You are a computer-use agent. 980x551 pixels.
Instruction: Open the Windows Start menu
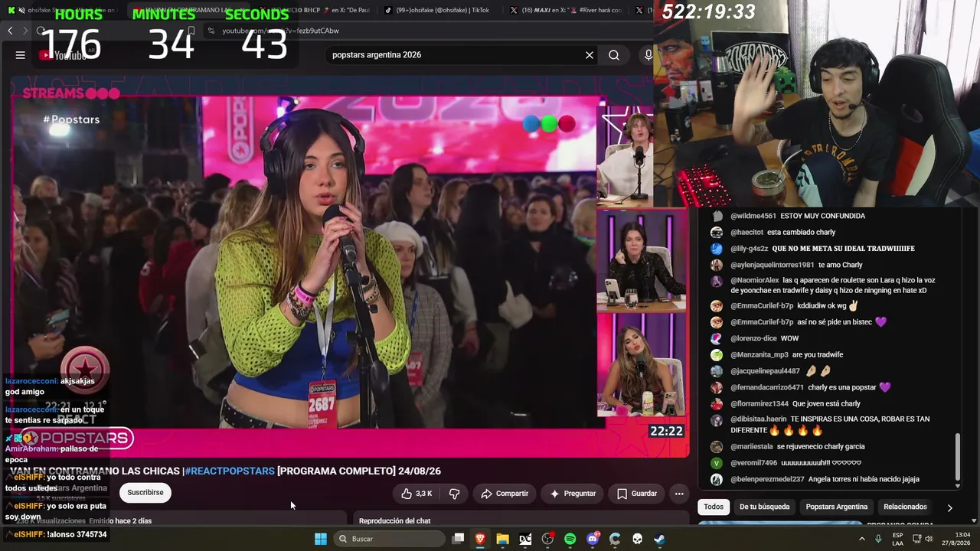point(321,539)
